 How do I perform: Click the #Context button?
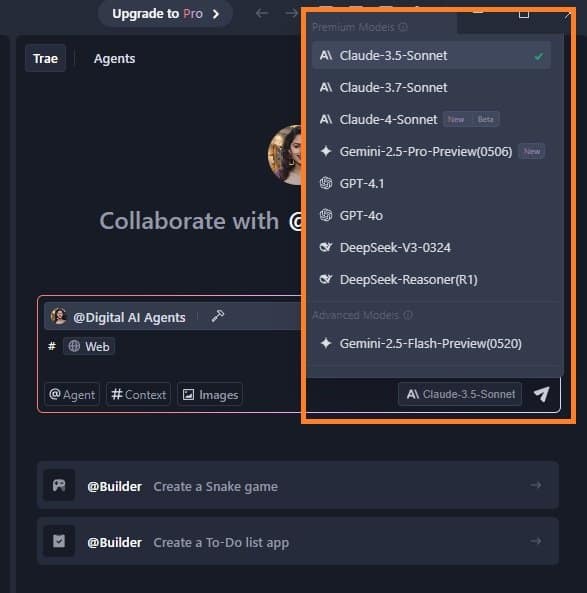(138, 394)
